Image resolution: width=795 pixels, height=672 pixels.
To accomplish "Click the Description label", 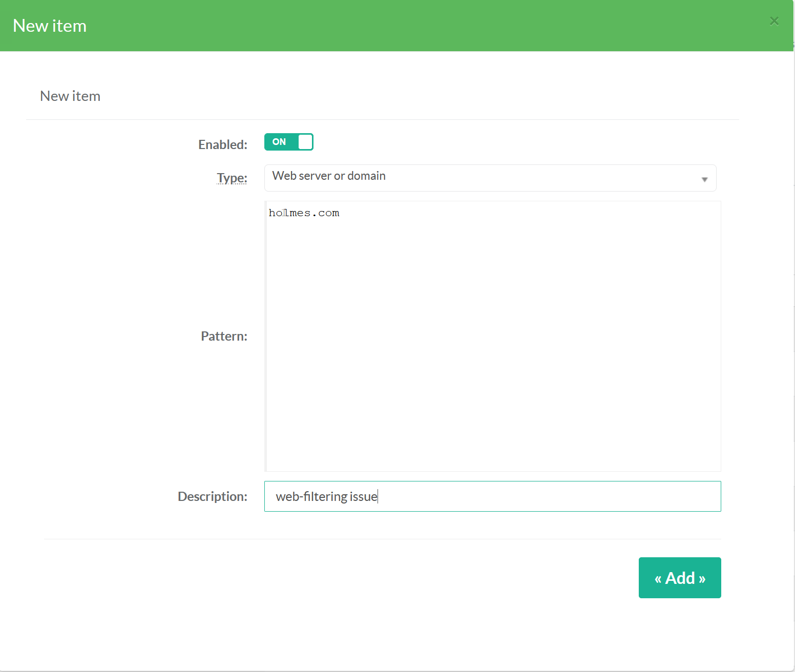I will 212,497.
